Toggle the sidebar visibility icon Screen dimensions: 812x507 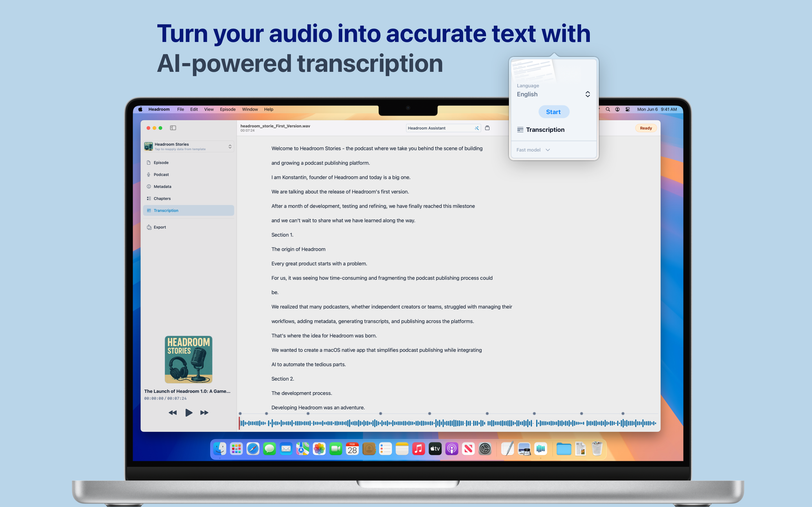pos(173,128)
